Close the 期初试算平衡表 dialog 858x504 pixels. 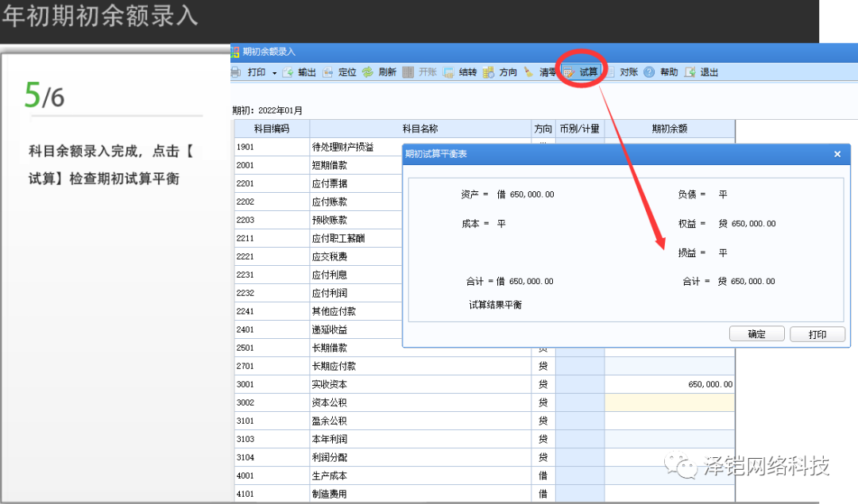837,154
